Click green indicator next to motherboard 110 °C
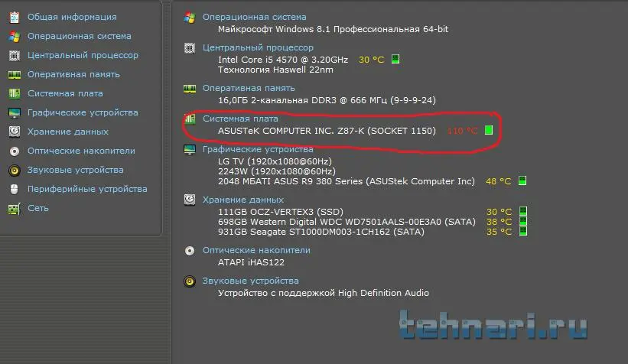Screen dimensions: 628x364 point(489,130)
